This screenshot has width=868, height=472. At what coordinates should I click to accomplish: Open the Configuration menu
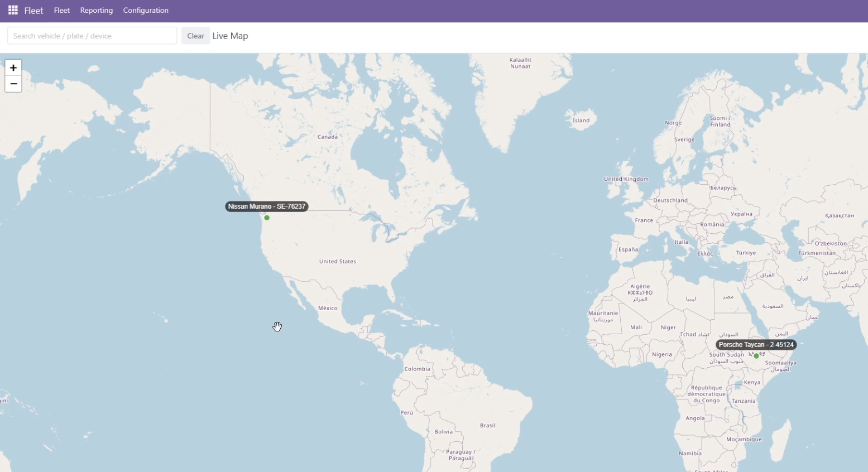145,10
